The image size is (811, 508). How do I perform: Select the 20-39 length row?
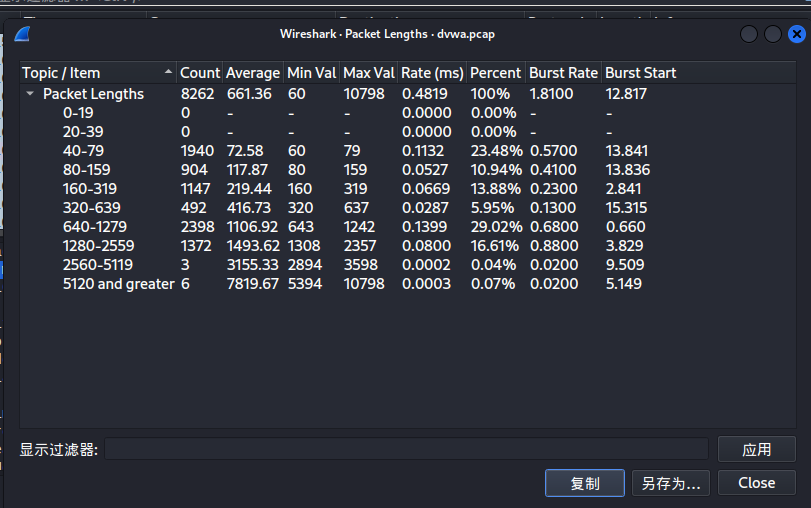pos(408,132)
